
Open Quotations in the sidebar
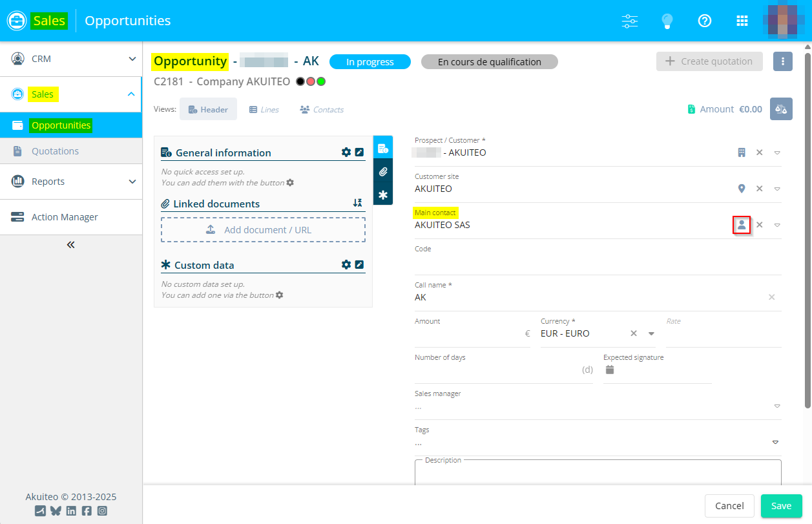(x=55, y=151)
